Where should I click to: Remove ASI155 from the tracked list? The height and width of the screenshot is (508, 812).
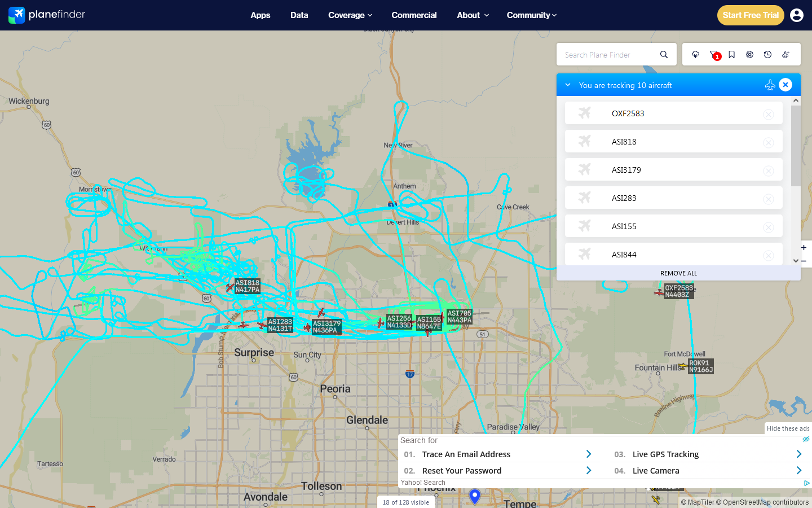tap(769, 227)
